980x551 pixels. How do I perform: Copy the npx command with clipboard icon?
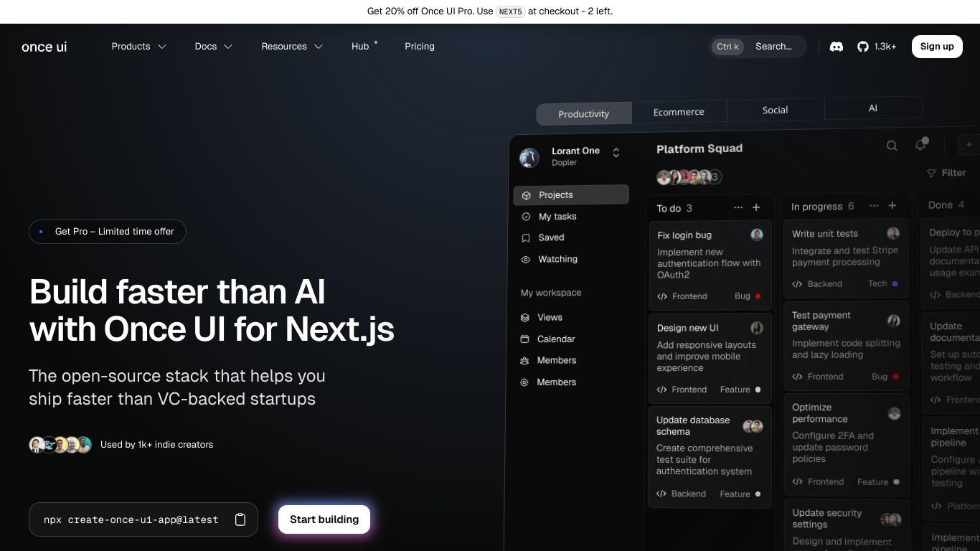[x=240, y=519]
